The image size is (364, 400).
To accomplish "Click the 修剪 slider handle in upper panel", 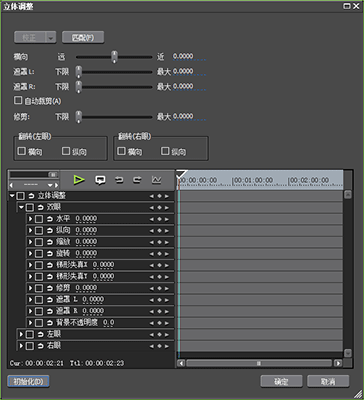I will point(78,117).
